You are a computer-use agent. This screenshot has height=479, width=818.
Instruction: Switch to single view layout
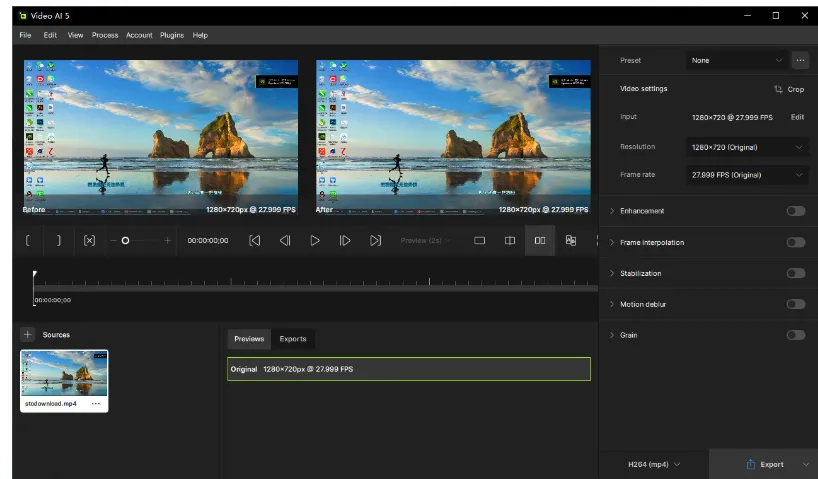[x=479, y=241]
